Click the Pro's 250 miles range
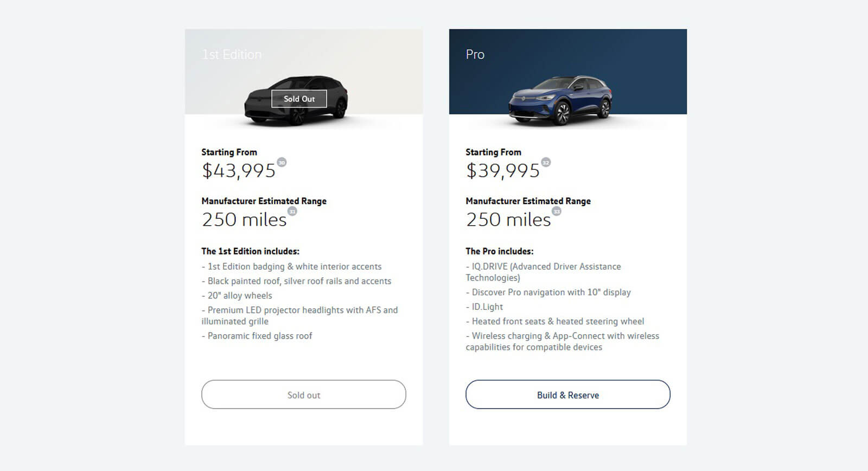 point(508,220)
